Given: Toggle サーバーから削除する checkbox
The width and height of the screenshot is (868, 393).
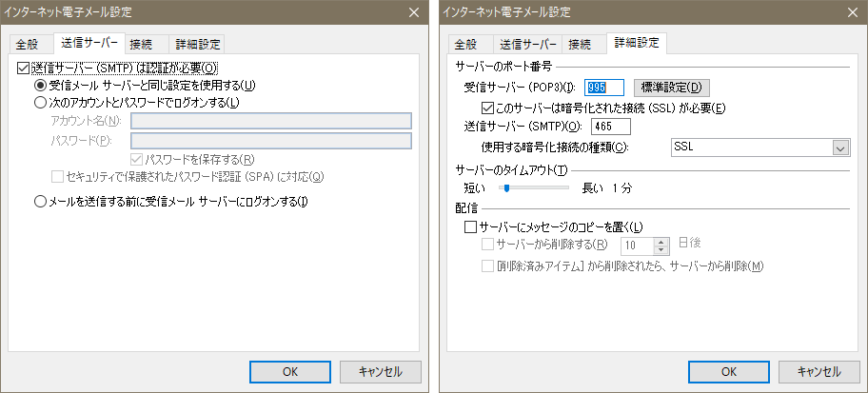Looking at the screenshot, I should click(x=487, y=245).
